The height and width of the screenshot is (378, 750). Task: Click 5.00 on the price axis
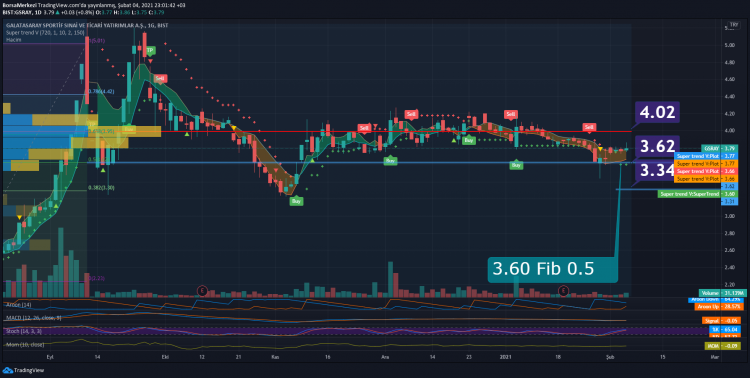729,45
